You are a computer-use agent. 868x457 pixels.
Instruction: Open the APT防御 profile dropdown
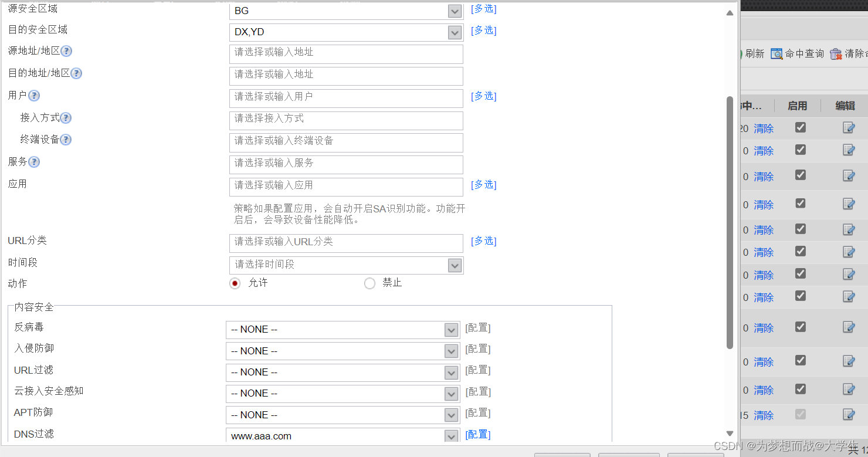(452, 415)
